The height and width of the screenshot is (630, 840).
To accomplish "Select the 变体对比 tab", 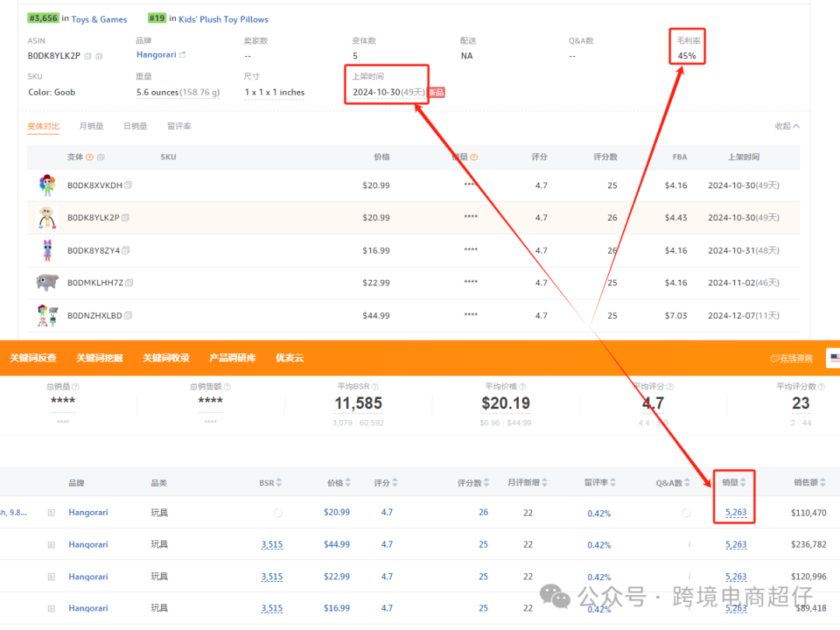I will pos(44,127).
